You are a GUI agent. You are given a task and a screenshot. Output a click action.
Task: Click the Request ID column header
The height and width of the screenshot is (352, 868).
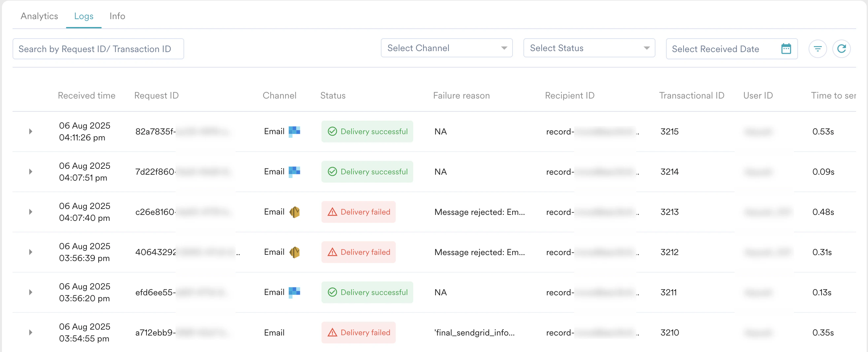click(x=156, y=96)
